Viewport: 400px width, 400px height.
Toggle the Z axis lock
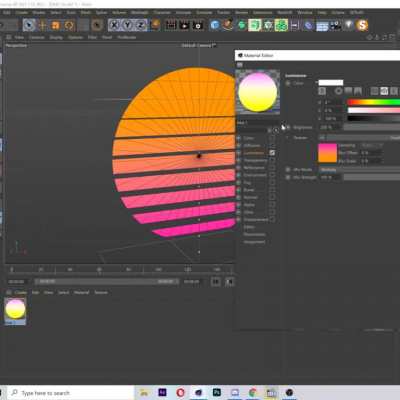[140, 25]
